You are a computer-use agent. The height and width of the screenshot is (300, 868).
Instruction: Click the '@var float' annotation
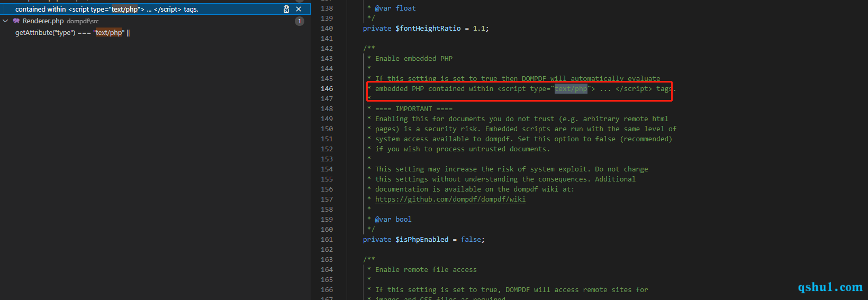[395, 8]
